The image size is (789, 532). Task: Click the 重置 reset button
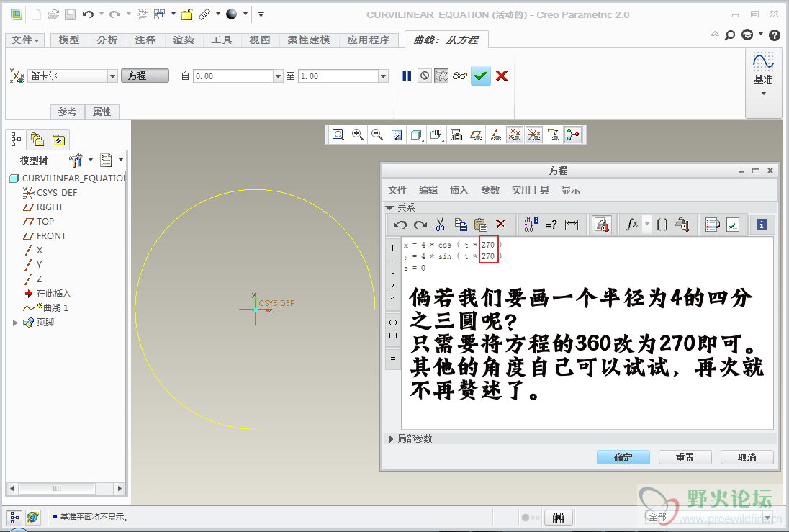pos(685,458)
